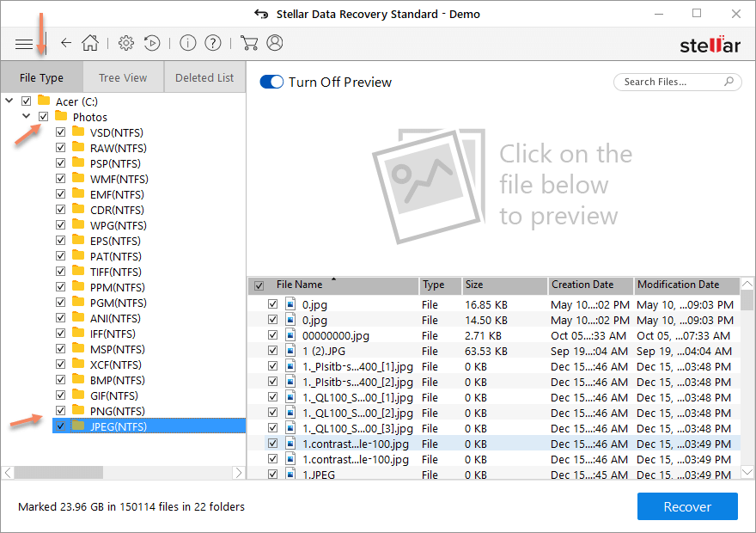Open the information icon
Viewport: 756px width, 533px height.
[x=187, y=43]
